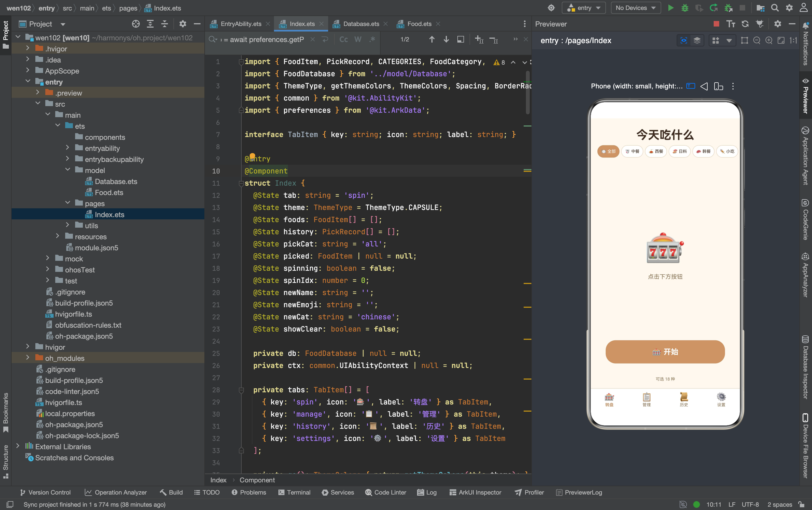This screenshot has height=510, width=812.
Task: Toggle regex search option
Action: point(372,40)
